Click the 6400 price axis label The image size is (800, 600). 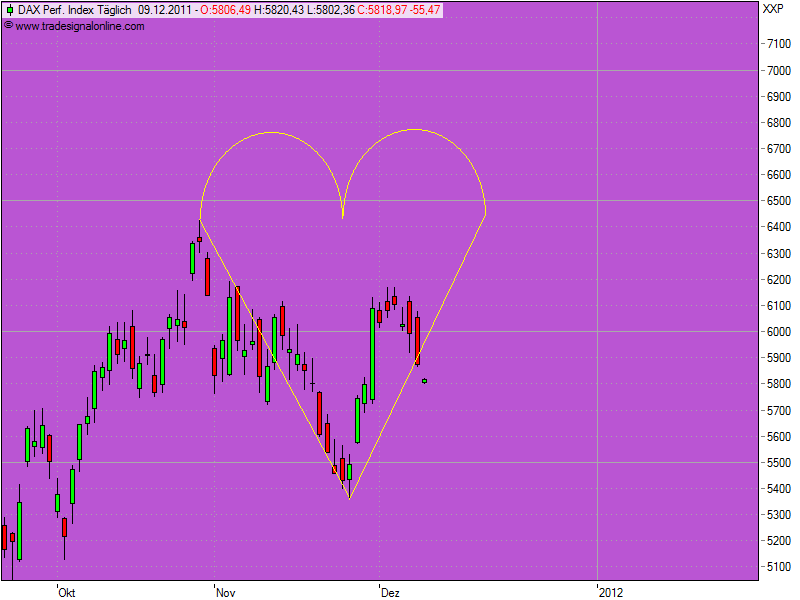(x=779, y=227)
